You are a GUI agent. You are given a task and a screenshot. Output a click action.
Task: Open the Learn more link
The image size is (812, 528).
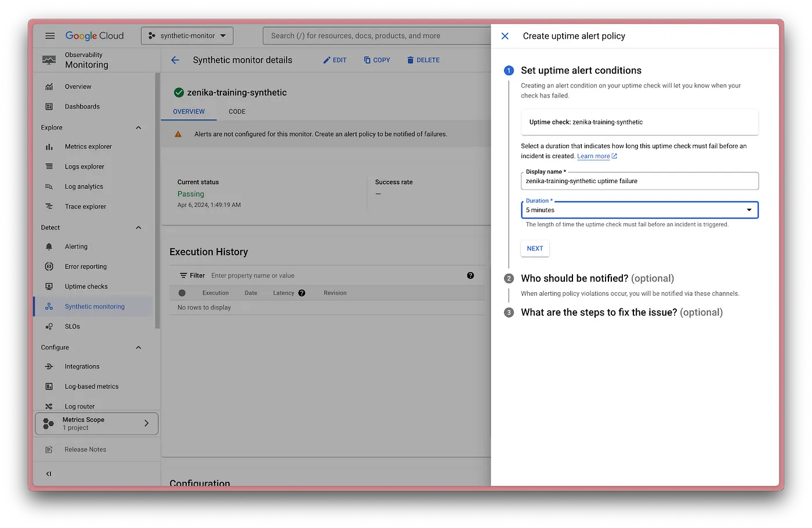click(593, 156)
